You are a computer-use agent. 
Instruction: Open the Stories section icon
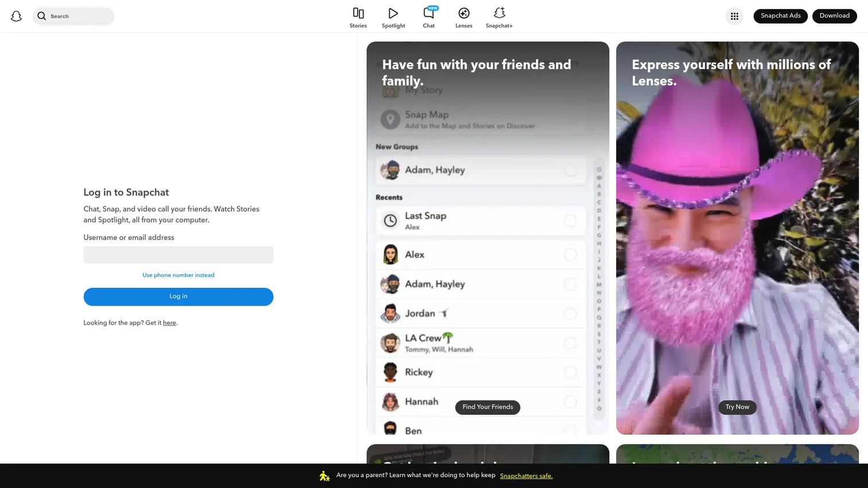tap(358, 13)
